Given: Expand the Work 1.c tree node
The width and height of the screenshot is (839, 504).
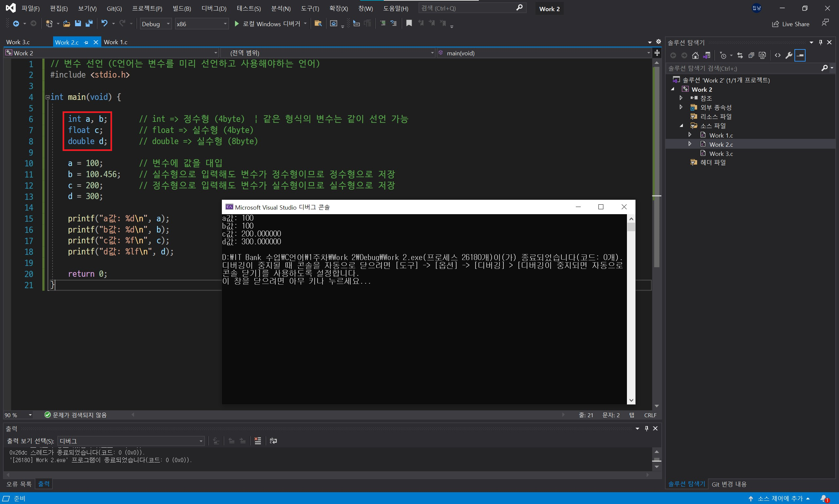Looking at the screenshot, I should point(690,135).
